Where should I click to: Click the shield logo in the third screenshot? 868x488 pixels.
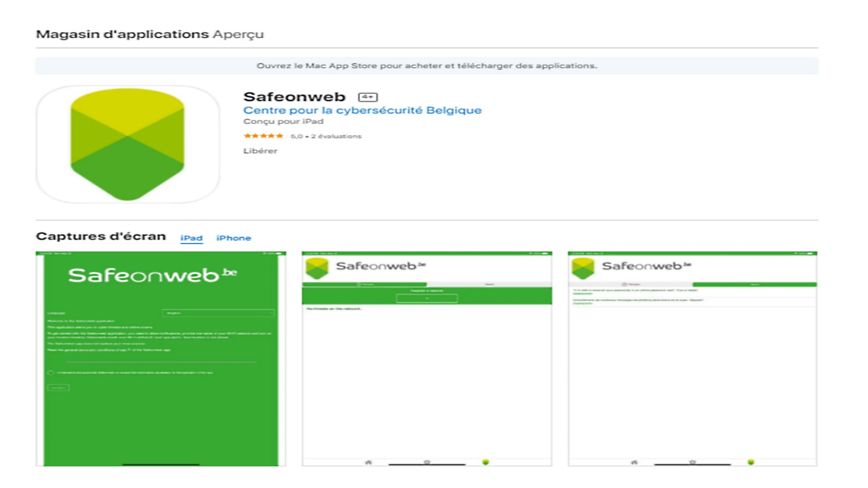[583, 268]
